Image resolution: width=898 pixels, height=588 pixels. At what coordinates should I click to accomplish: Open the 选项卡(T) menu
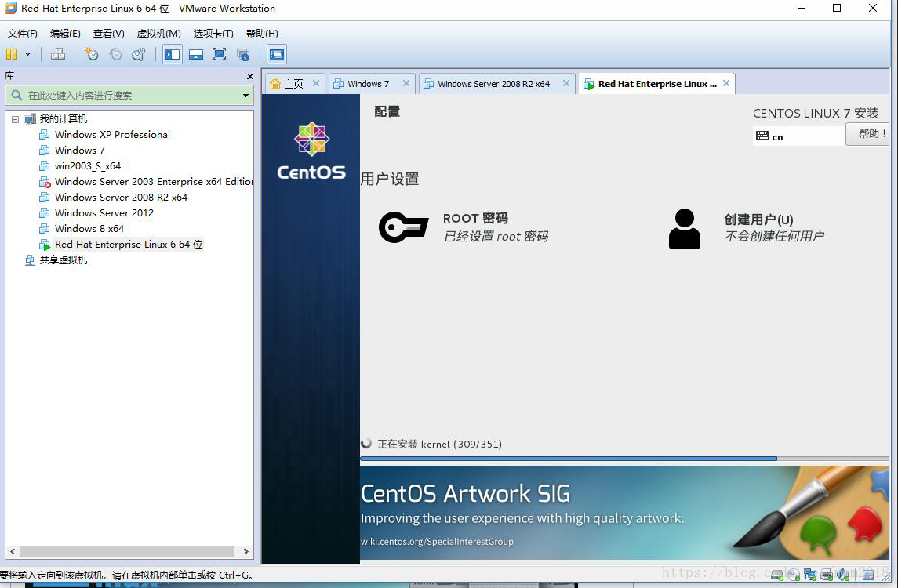pyautogui.click(x=213, y=33)
